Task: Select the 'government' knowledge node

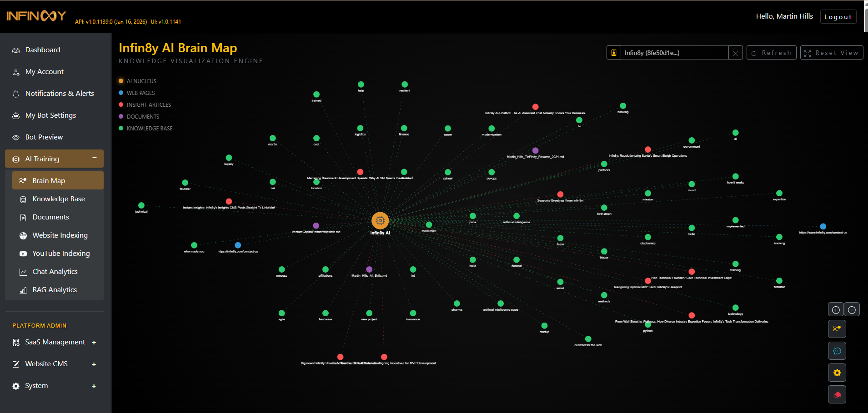Action: pos(692,140)
